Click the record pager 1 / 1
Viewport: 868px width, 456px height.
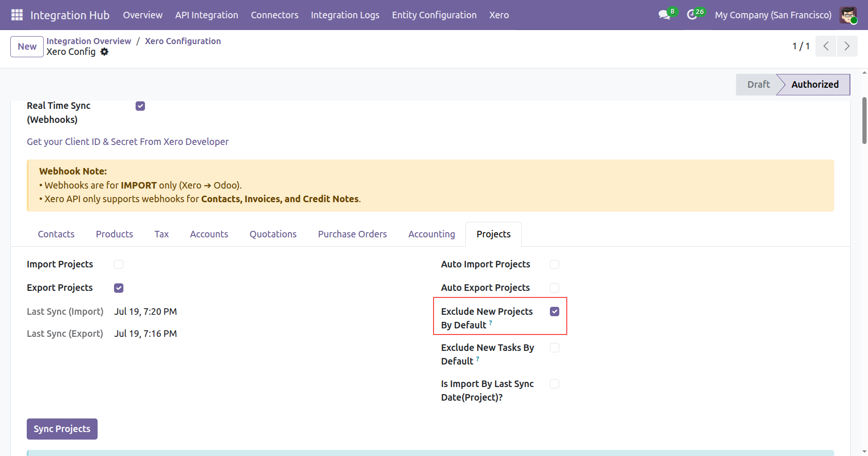pos(801,46)
